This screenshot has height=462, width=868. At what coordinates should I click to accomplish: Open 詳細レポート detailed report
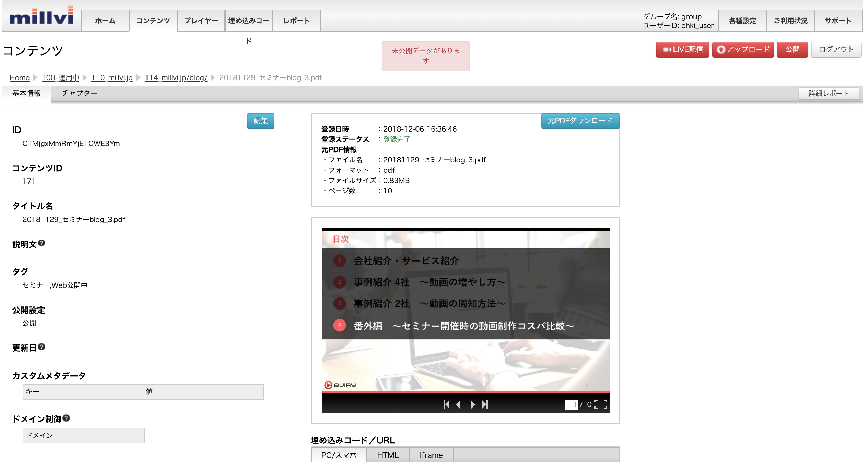pyautogui.click(x=828, y=93)
